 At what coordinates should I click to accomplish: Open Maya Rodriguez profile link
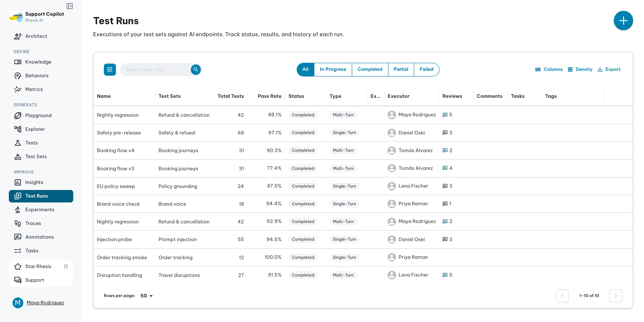click(45, 303)
